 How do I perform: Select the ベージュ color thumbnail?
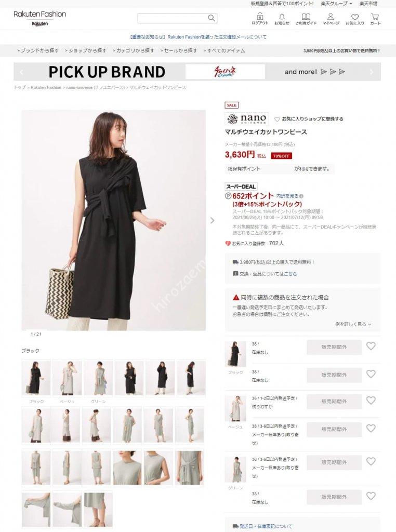(67, 378)
